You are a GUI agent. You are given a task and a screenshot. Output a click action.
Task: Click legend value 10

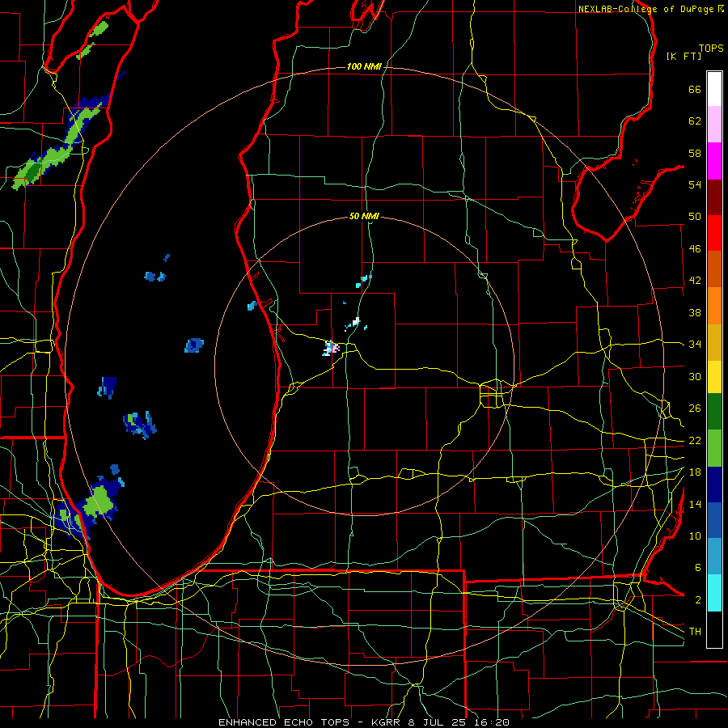695,535
